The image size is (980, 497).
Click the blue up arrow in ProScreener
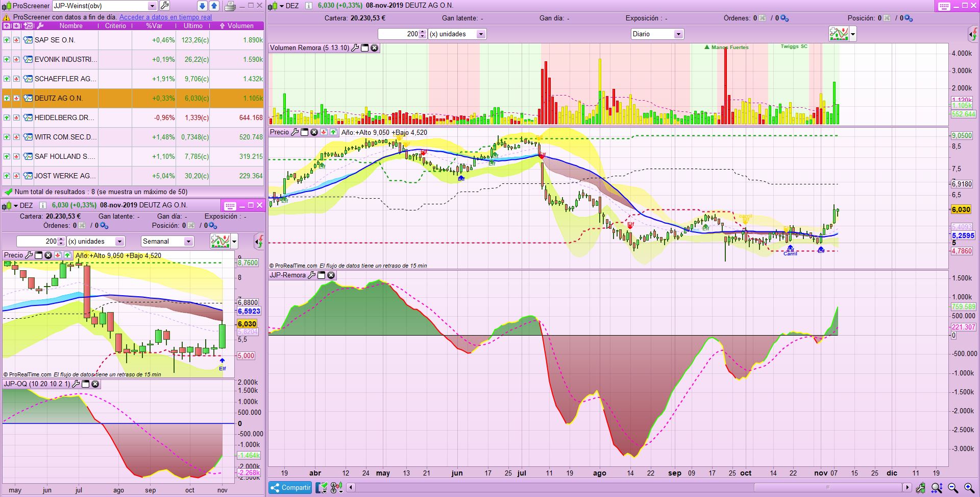click(x=214, y=6)
